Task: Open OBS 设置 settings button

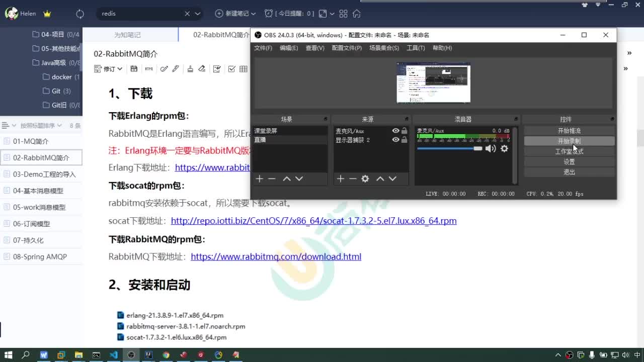Action: click(x=569, y=162)
